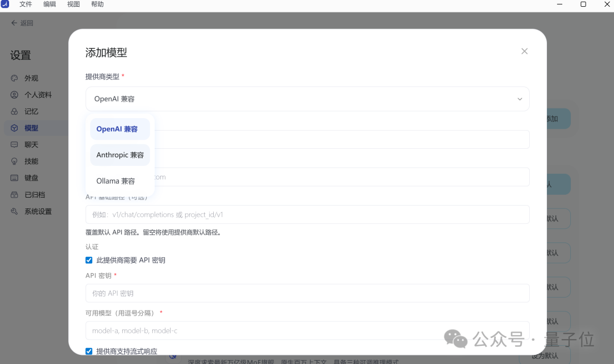Click the app logo icon in the title bar
614x364 pixels.
click(5, 4)
